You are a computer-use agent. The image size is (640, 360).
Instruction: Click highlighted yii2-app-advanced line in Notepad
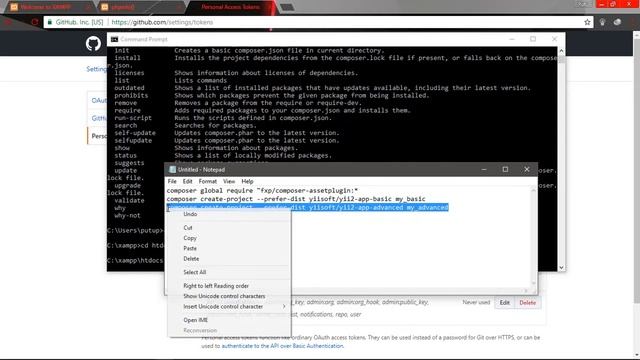pos(307,207)
